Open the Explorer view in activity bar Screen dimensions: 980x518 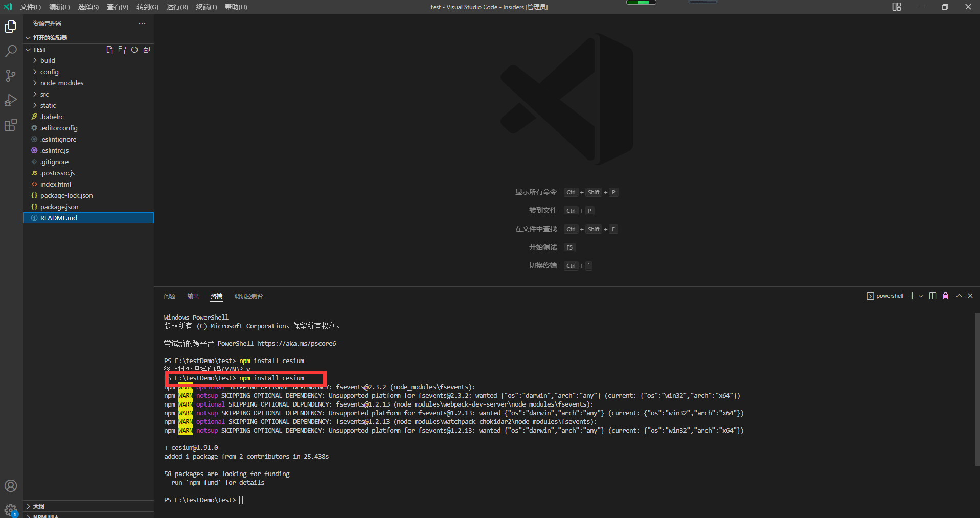[11, 27]
